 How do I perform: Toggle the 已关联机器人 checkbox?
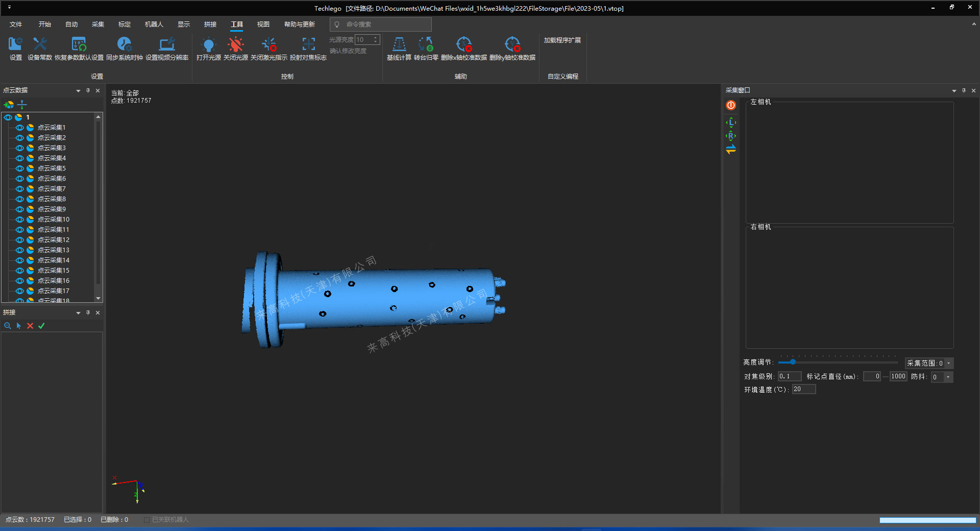point(147,520)
